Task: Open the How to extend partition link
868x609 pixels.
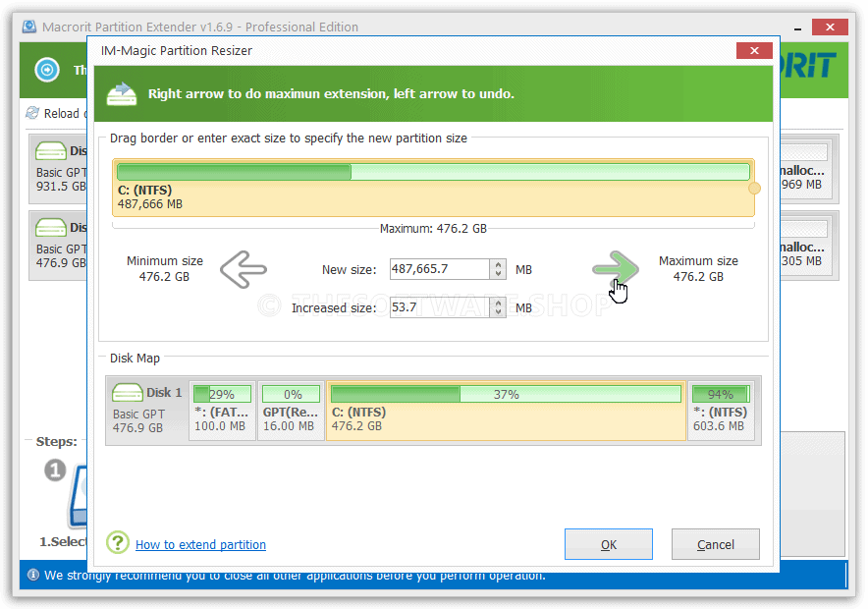Action: [x=200, y=545]
